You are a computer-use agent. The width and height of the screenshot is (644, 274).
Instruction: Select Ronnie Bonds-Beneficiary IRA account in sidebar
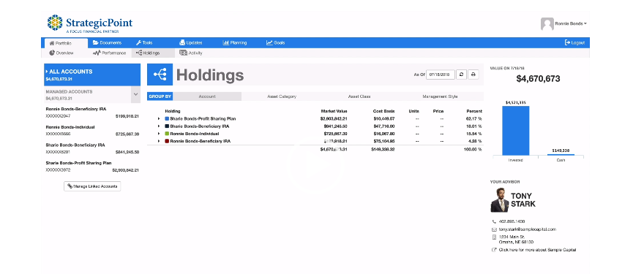(92, 113)
